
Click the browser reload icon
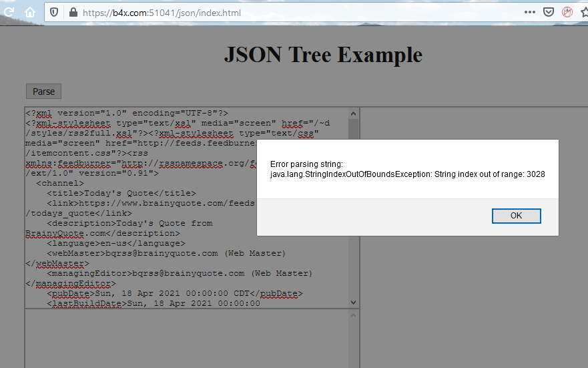[9, 13]
